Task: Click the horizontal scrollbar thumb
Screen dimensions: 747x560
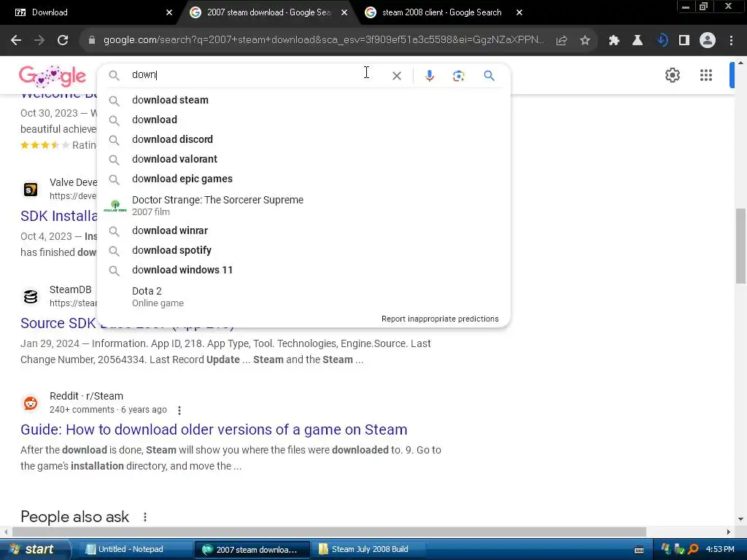Action: click(329, 532)
